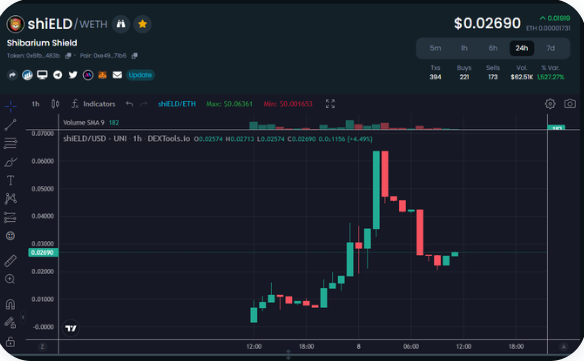Click the Volume SMA 9 indicator label
This screenshot has width=584, height=361.
[84, 123]
